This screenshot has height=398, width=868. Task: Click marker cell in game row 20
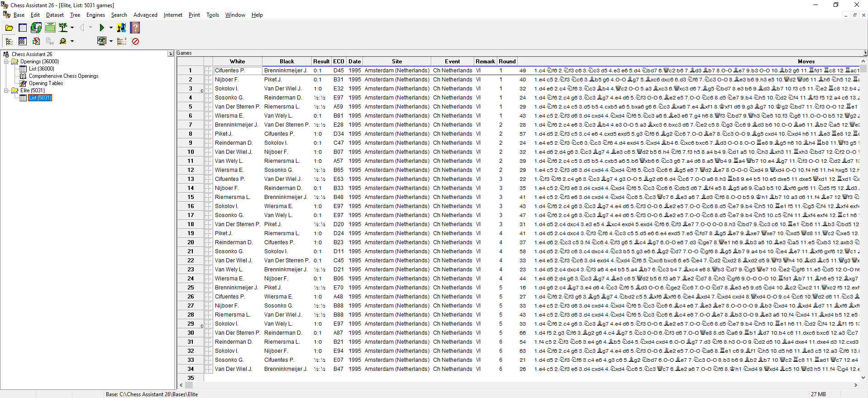point(208,242)
